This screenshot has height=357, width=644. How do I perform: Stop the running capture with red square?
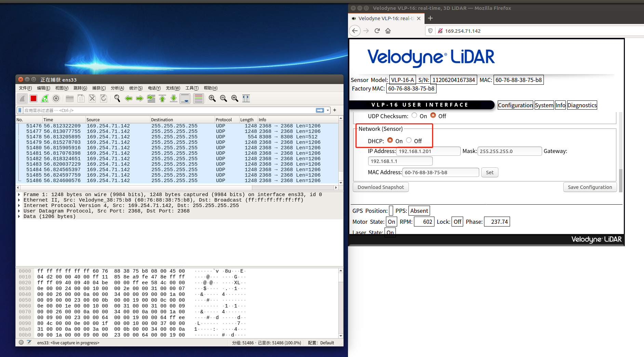point(33,98)
